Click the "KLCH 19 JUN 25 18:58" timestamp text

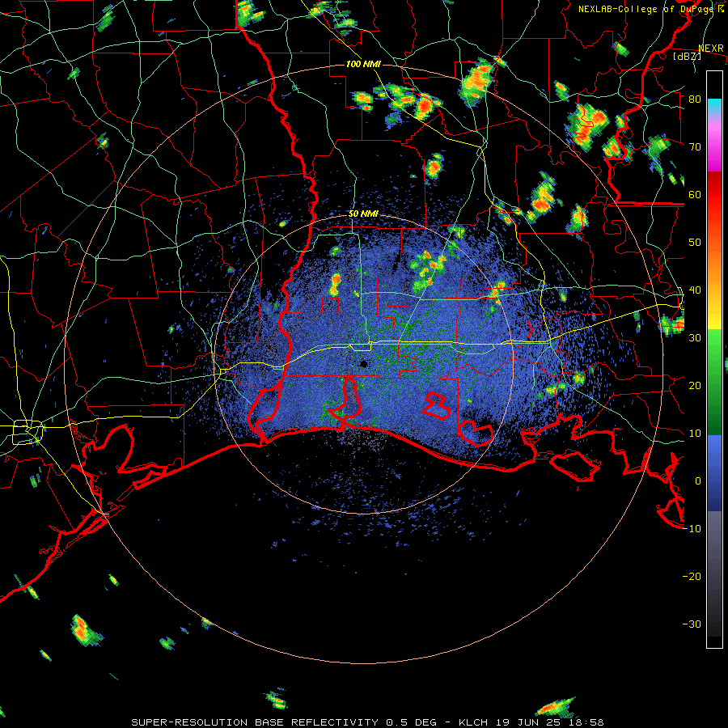pos(531,722)
